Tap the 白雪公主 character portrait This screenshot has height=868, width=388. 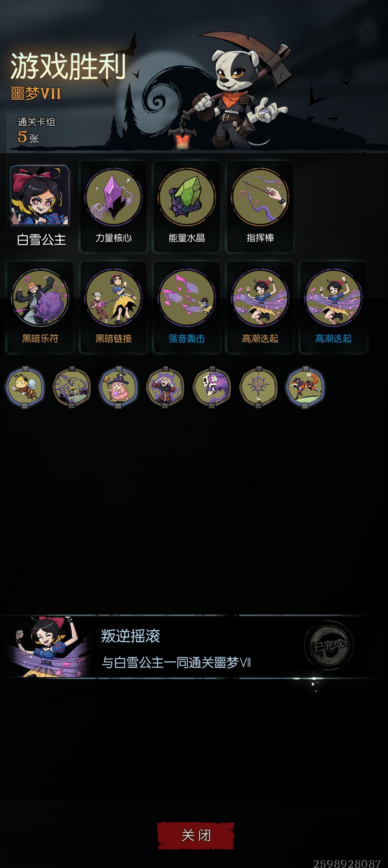click(40, 195)
